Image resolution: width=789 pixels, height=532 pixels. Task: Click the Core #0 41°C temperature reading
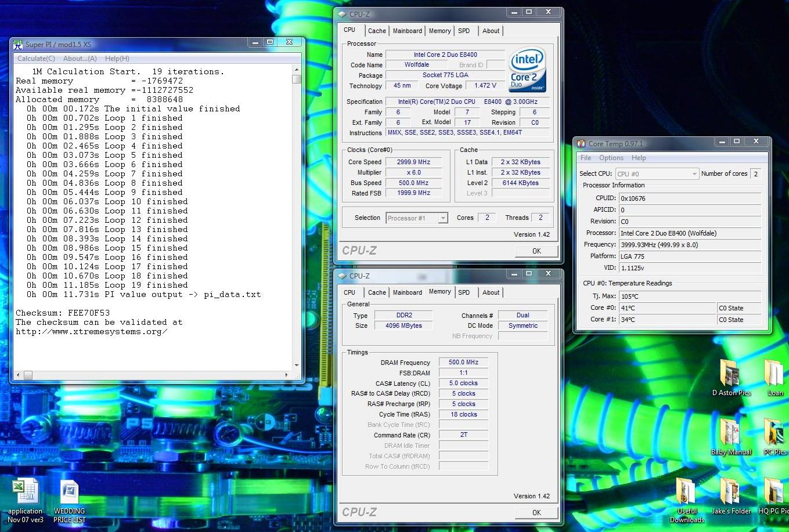[668, 308]
